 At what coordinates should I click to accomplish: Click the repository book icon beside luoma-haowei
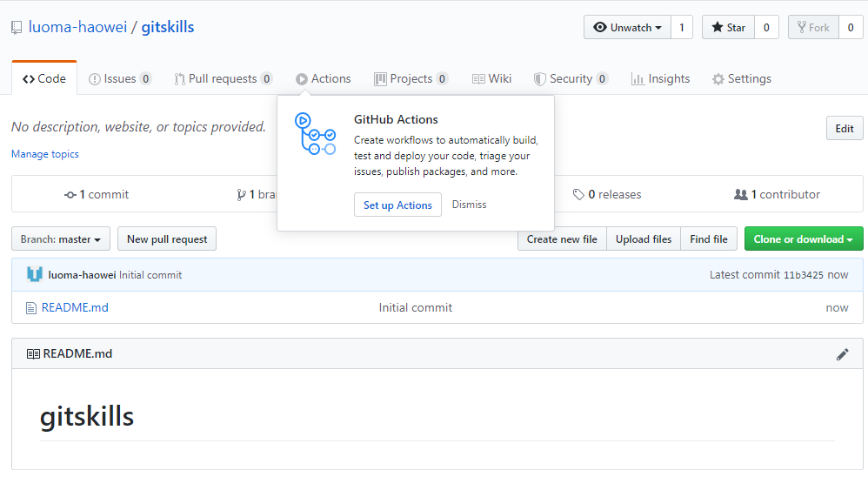17,28
